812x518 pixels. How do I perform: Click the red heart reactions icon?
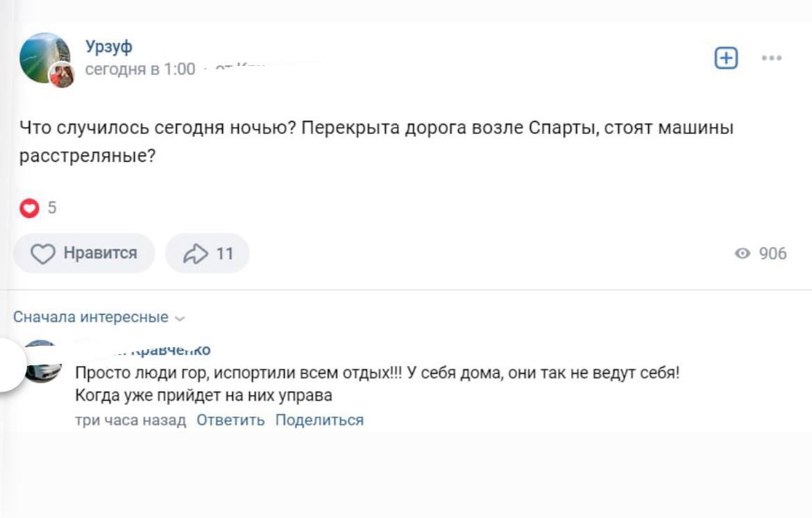tap(28, 208)
